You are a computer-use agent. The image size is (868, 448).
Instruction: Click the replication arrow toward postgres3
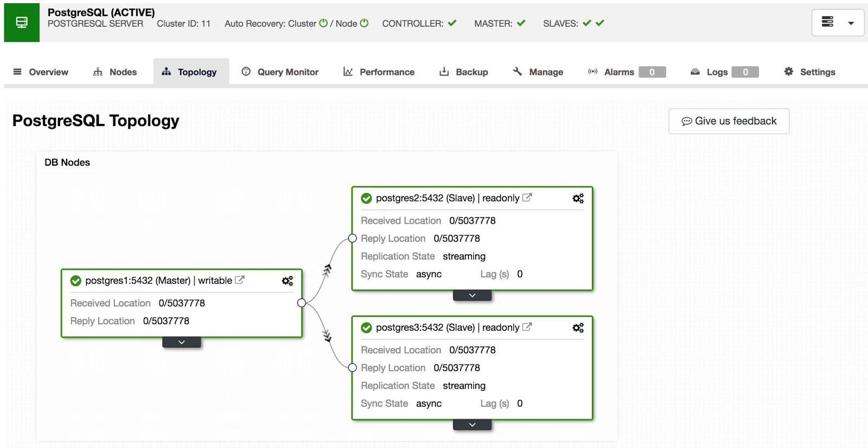pyautogui.click(x=327, y=336)
